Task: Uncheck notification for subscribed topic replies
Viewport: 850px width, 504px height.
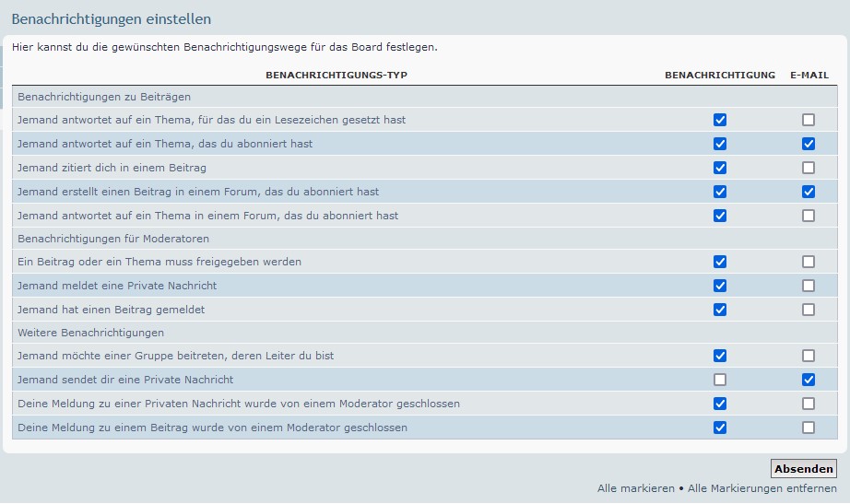Action: (720, 144)
